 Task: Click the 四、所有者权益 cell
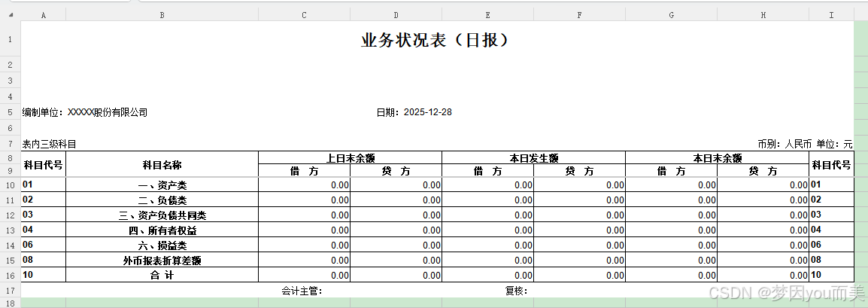(162, 230)
